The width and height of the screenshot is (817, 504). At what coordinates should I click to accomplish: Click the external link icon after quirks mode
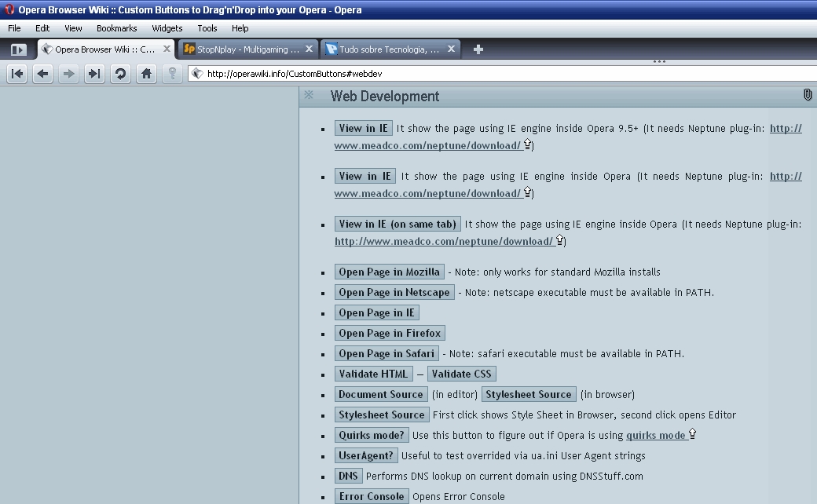coord(692,433)
